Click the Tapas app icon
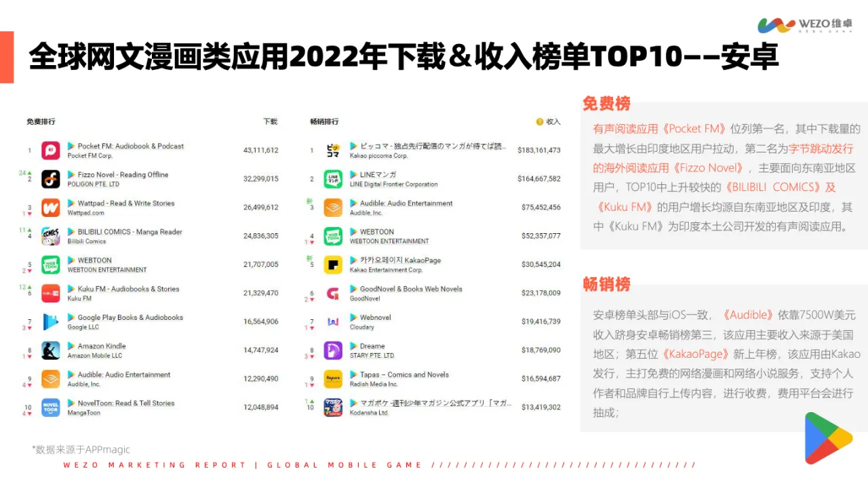Viewport: 868px width, 488px height. pyautogui.click(x=333, y=379)
